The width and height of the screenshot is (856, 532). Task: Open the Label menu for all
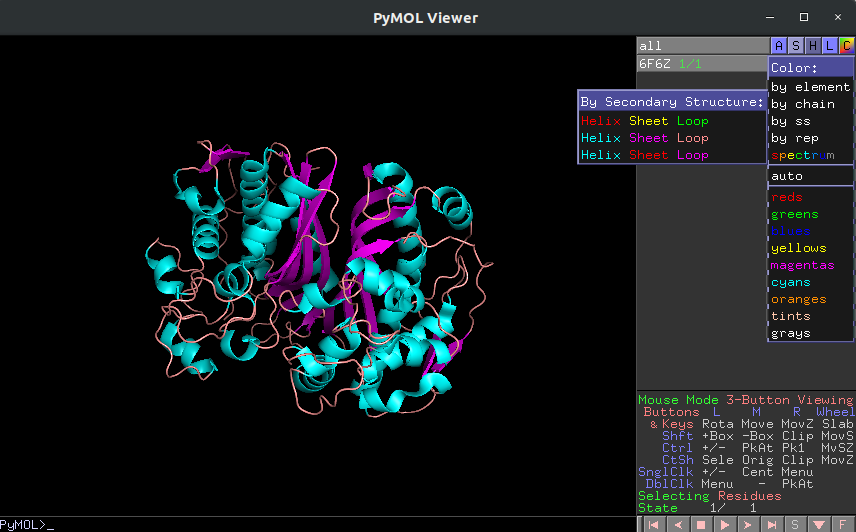click(x=829, y=46)
